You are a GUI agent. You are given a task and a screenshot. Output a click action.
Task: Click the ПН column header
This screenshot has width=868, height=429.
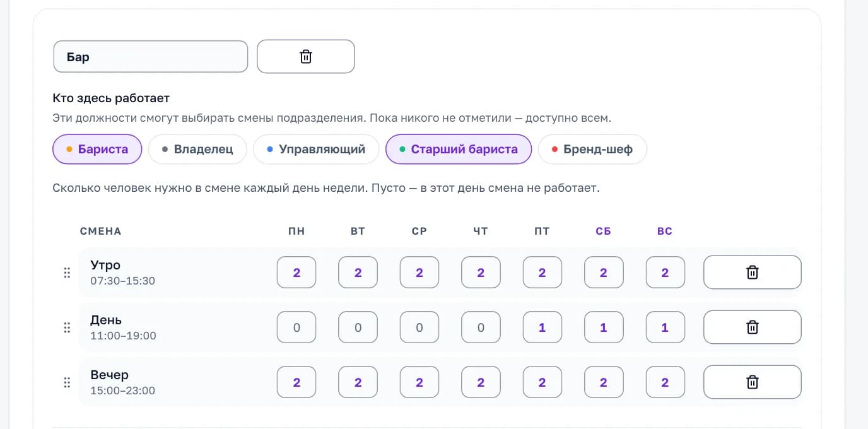[x=296, y=231]
